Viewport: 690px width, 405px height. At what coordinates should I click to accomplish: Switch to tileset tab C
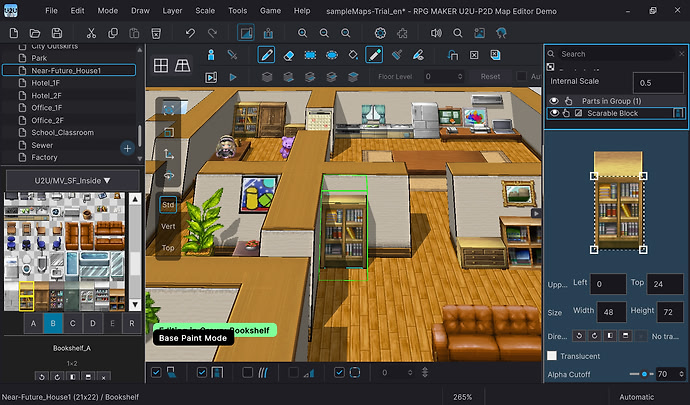pyautogui.click(x=73, y=323)
